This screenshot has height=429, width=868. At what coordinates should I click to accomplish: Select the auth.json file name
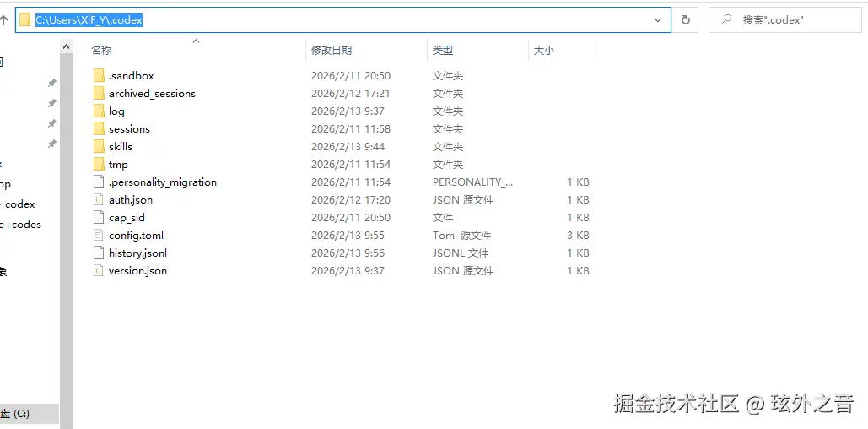(x=131, y=199)
